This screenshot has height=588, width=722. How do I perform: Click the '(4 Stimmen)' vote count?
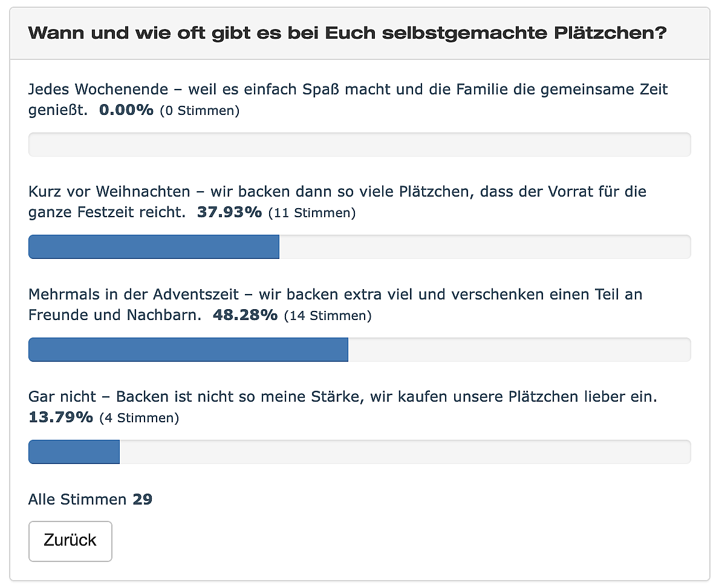(139, 418)
